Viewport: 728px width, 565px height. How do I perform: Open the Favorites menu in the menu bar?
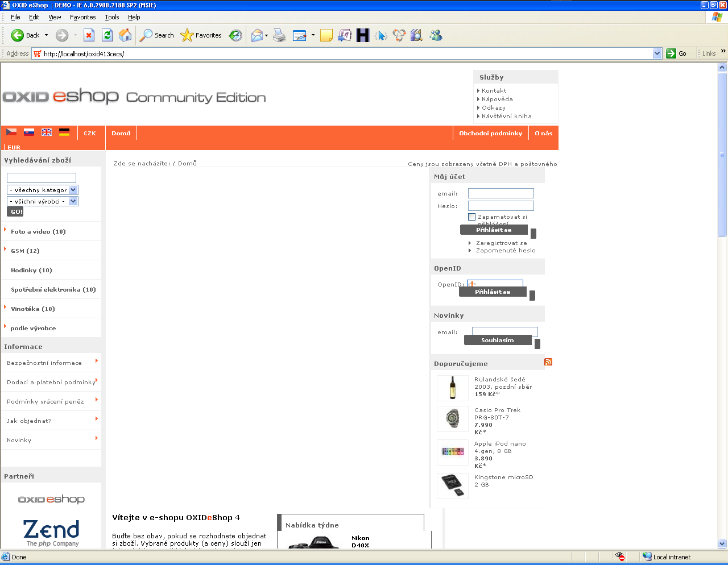[x=82, y=17]
